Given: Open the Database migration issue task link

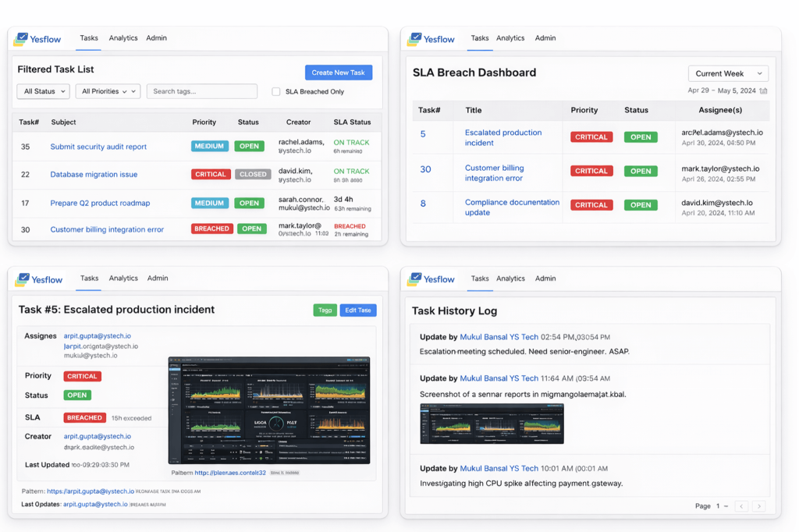Looking at the screenshot, I should pos(94,175).
